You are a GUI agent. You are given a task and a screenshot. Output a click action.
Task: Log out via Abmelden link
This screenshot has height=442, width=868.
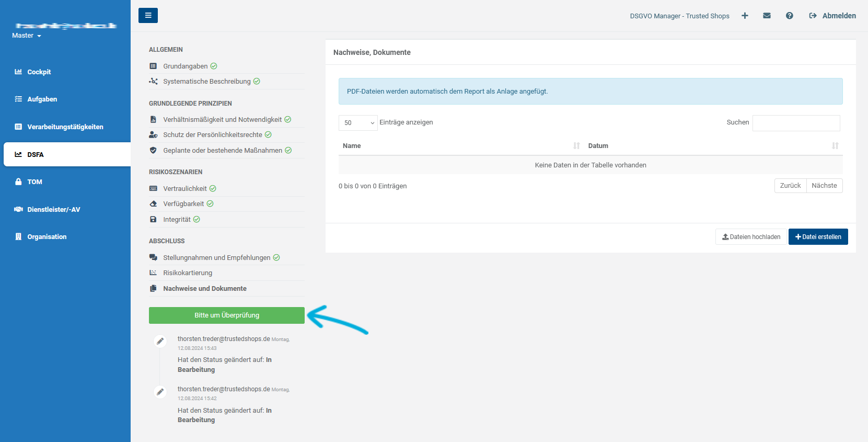pos(832,16)
